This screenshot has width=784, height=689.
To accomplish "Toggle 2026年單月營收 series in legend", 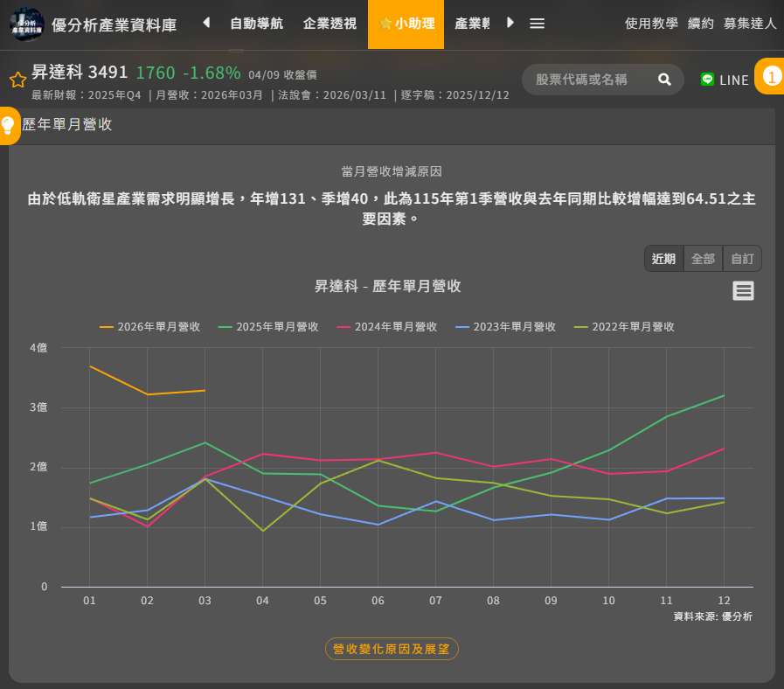I will click(150, 327).
